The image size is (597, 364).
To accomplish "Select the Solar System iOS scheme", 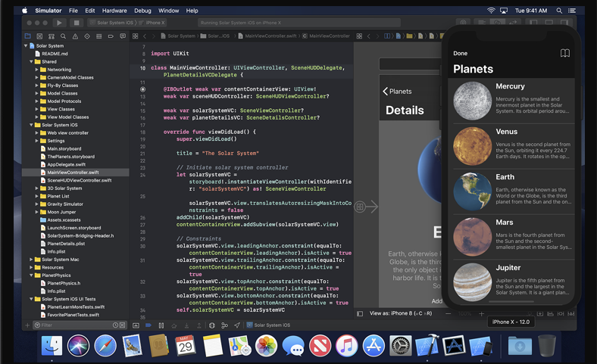I will click(114, 23).
